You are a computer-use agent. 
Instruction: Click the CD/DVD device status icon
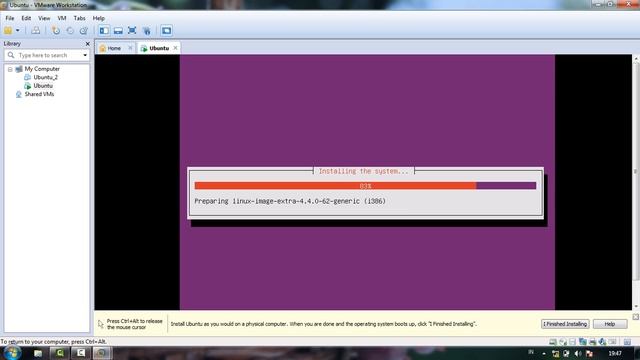click(x=562, y=342)
